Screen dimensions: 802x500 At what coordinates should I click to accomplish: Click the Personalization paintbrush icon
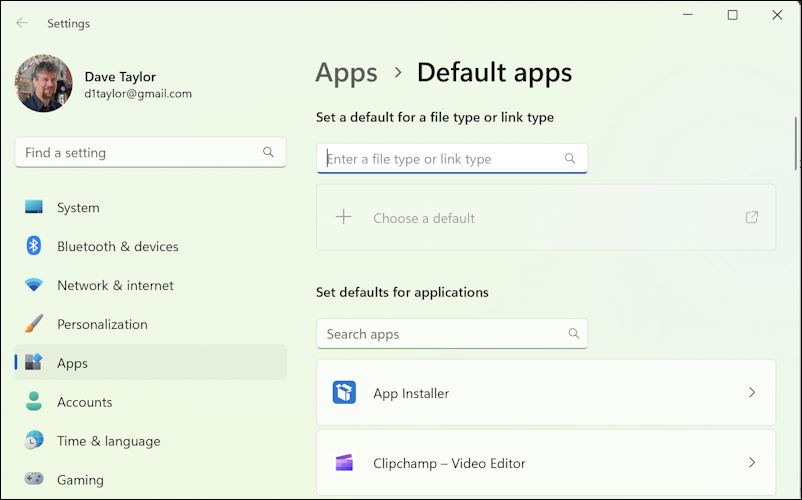pyautogui.click(x=34, y=324)
